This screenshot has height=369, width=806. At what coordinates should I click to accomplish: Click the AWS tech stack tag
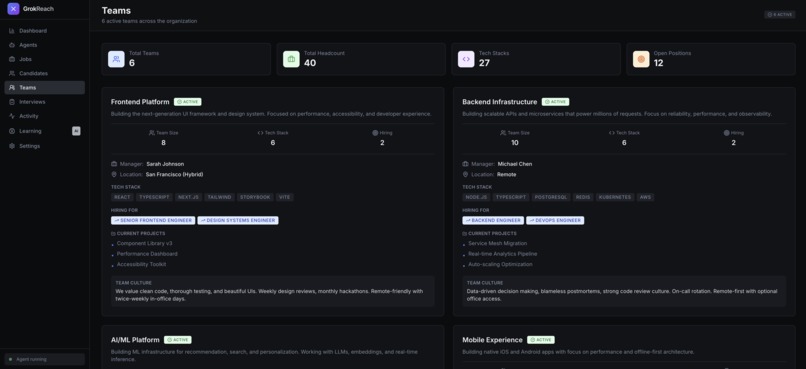click(646, 197)
